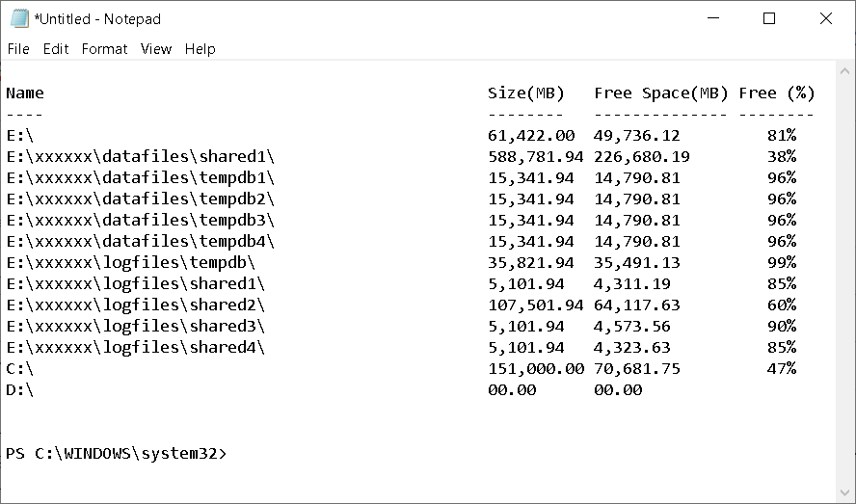The width and height of the screenshot is (856, 504).
Task: Click the Notepad icon in the title bar
Action: tap(19, 18)
